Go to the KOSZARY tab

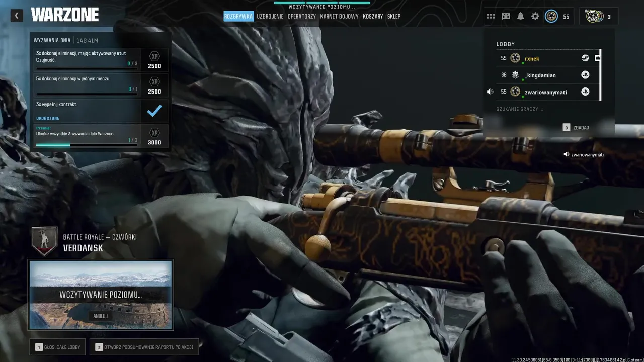pyautogui.click(x=373, y=16)
